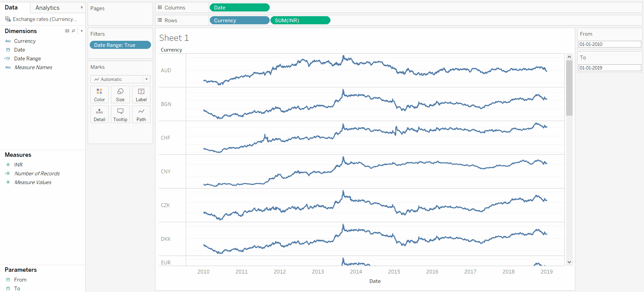Click the Date axis title
This screenshot has width=644, height=292.
coord(375,281)
